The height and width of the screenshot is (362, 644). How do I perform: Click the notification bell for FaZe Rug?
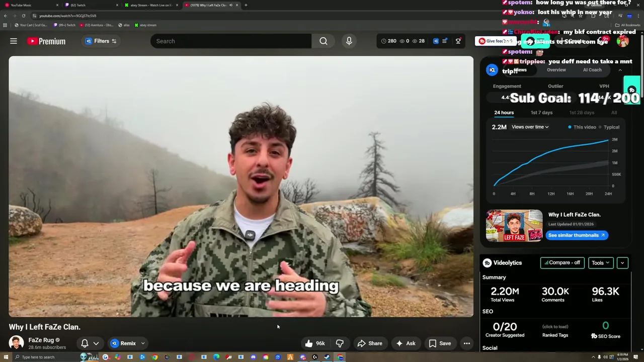point(85,343)
